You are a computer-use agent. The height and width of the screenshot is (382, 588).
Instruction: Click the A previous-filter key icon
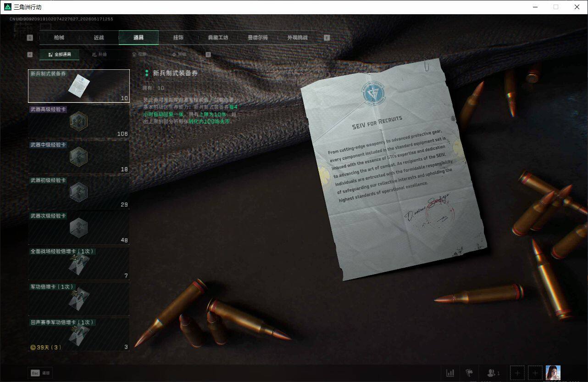pos(30,55)
